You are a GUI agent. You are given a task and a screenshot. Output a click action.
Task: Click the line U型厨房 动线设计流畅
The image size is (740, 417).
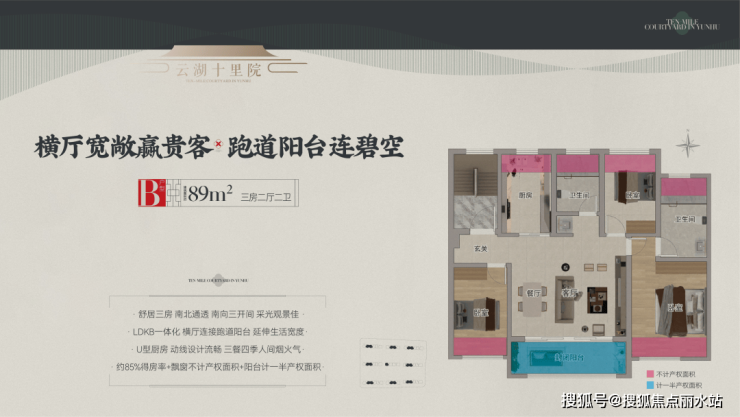coord(219,350)
